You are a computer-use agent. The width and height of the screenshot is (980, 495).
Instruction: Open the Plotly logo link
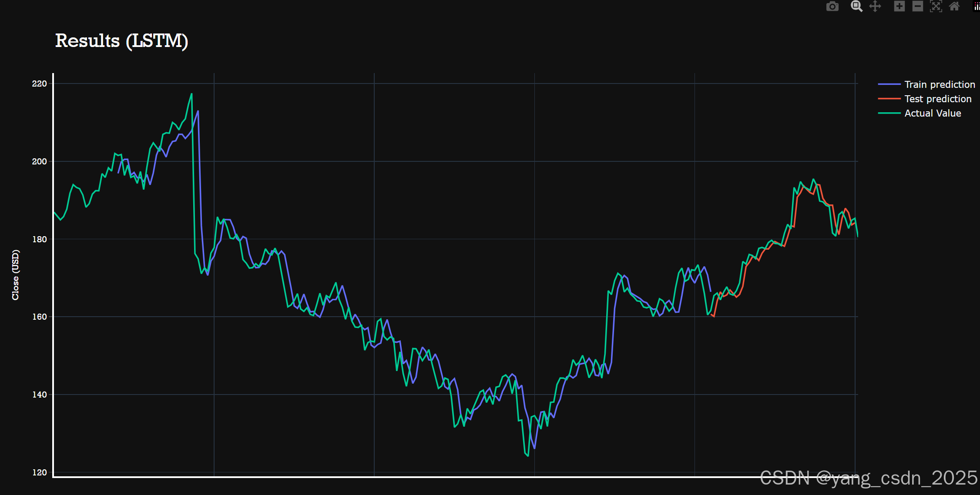[977, 7]
